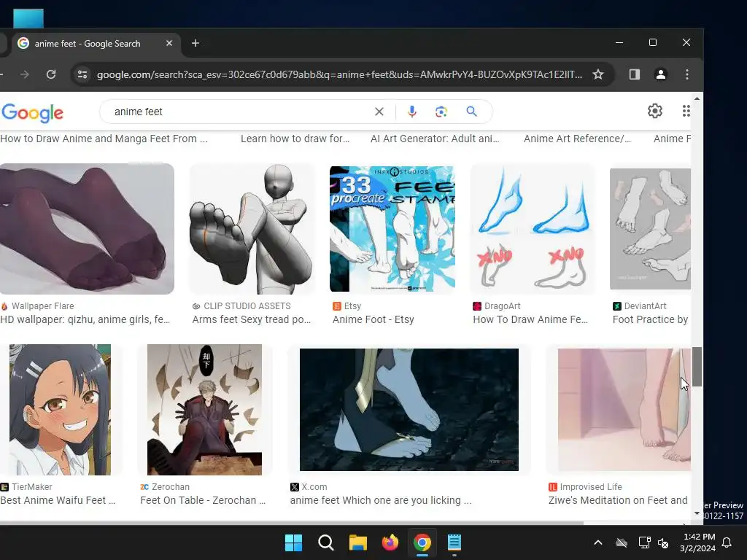Viewport: 747px width, 560px height.
Task: Clear the search box with the X
Action: point(379,112)
